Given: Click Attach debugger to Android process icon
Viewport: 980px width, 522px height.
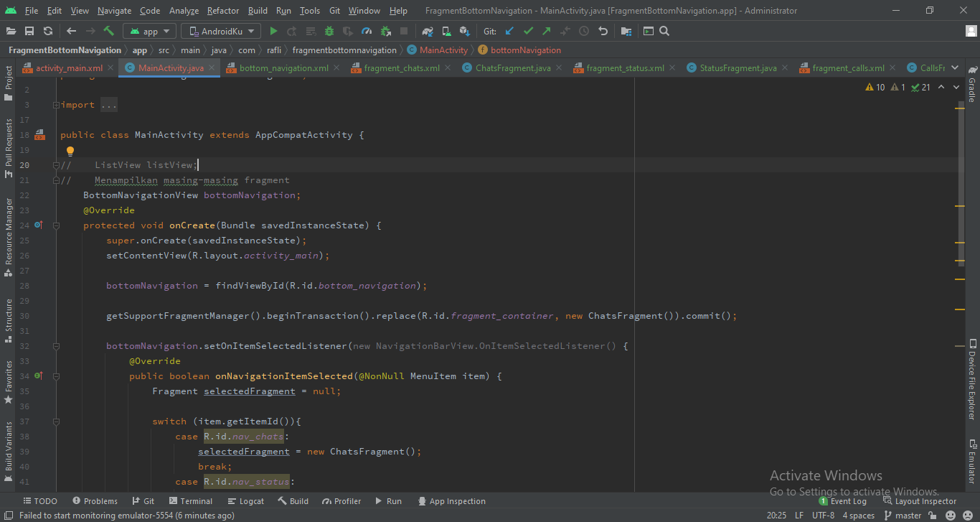Looking at the screenshot, I should point(385,31).
